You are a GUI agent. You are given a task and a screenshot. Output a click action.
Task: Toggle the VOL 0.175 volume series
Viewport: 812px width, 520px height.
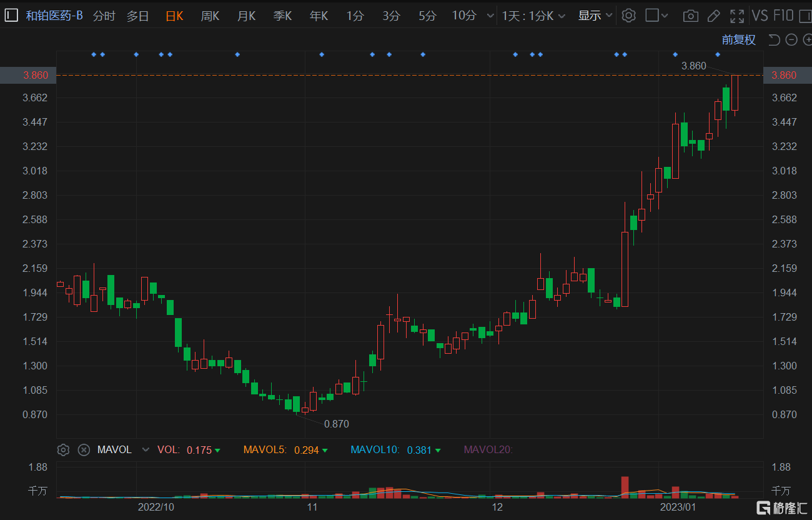tap(189, 449)
